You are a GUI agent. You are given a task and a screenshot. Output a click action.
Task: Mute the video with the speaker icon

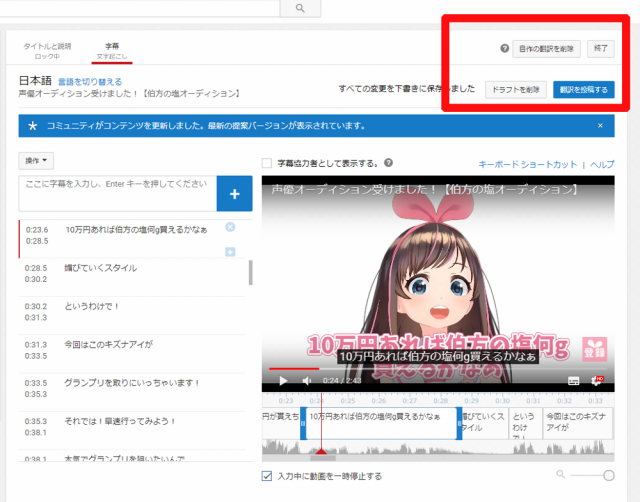coord(307,381)
